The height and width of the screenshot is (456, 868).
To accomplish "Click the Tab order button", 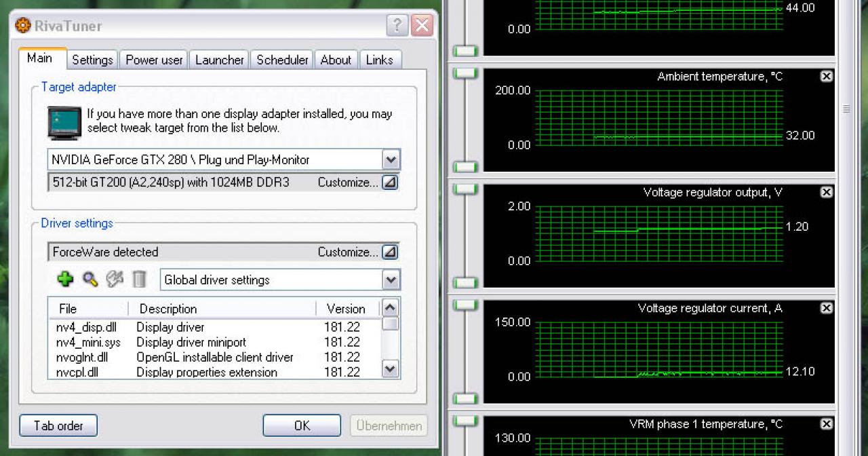I will 58,425.
